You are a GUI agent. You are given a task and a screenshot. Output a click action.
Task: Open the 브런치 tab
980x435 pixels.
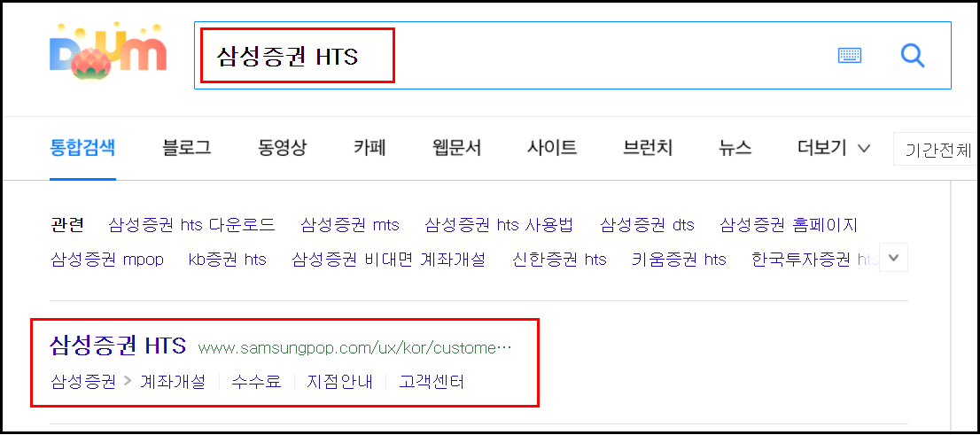pos(648,148)
